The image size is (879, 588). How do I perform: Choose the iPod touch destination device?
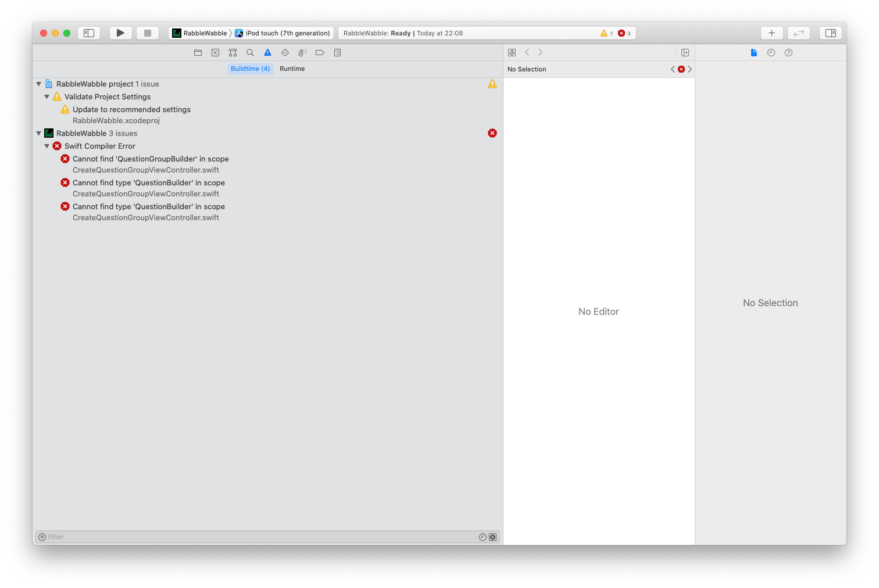pos(283,33)
